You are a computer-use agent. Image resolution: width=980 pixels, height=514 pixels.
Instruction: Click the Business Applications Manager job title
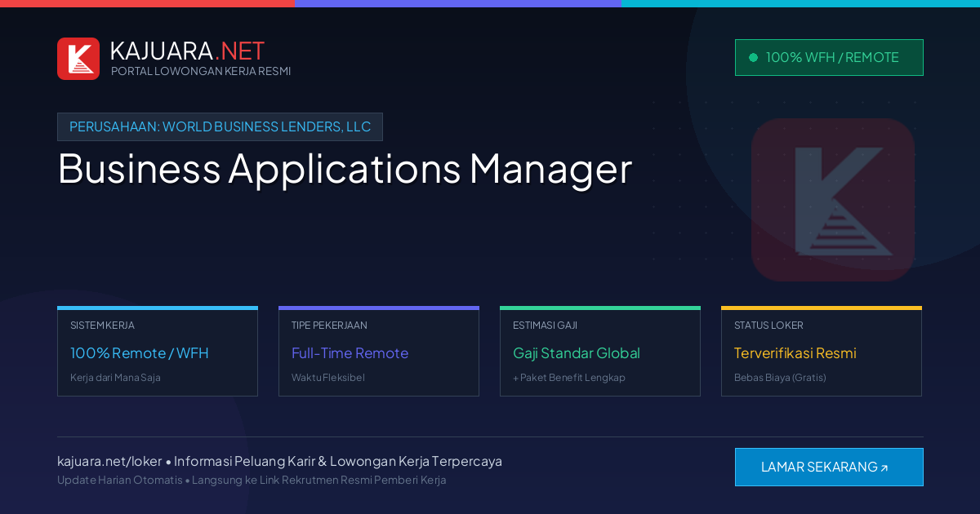pyautogui.click(x=345, y=168)
